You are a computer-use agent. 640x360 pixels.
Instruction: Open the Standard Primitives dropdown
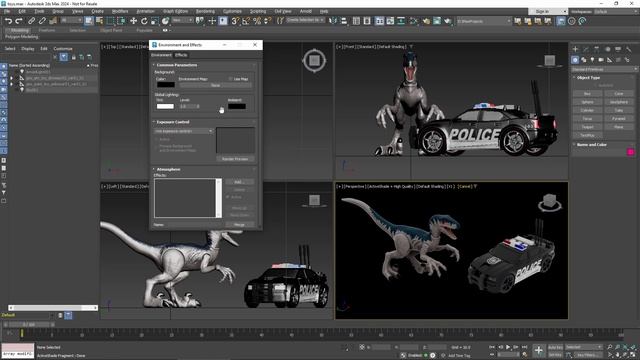[x=604, y=69]
